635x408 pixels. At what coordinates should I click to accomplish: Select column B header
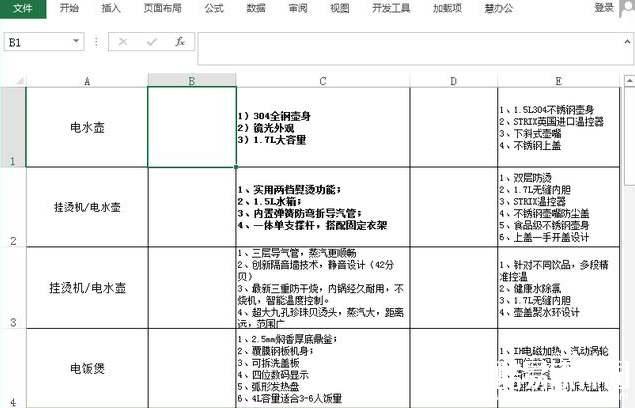coord(192,80)
